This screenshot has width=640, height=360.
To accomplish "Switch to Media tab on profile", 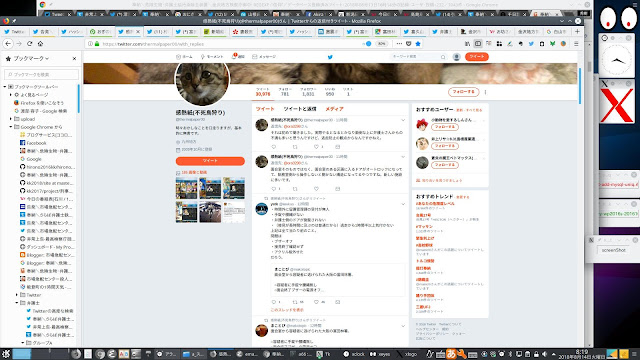I will 334,109.
